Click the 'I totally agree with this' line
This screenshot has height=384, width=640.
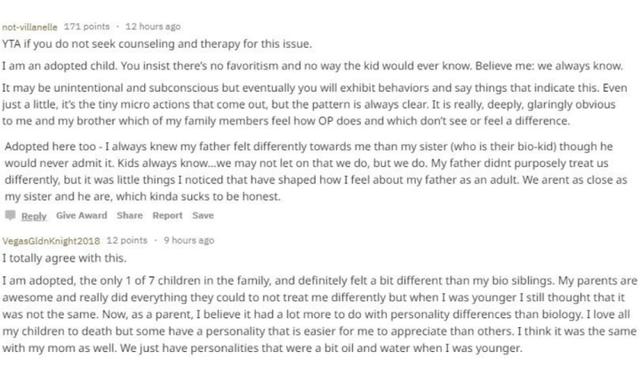(x=64, y=258)
